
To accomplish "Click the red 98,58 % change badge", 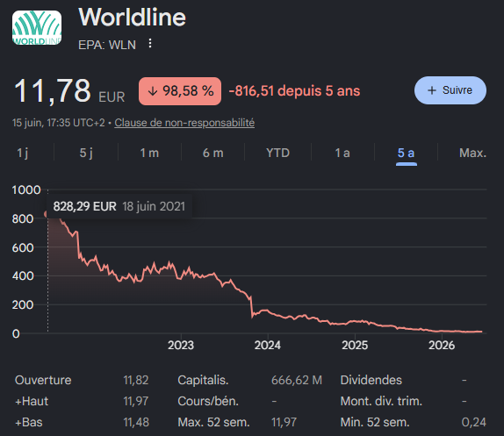I will click(180, 91).
